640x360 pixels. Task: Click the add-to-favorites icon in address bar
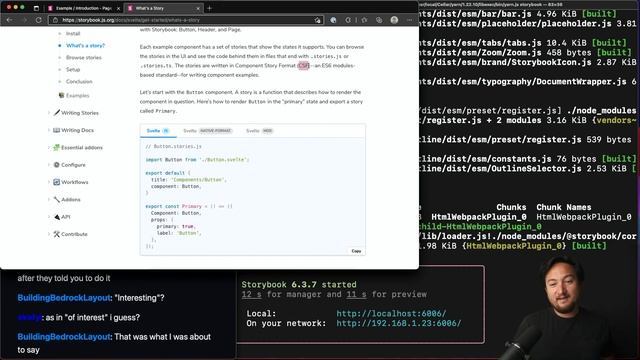(x=317, y=20)
